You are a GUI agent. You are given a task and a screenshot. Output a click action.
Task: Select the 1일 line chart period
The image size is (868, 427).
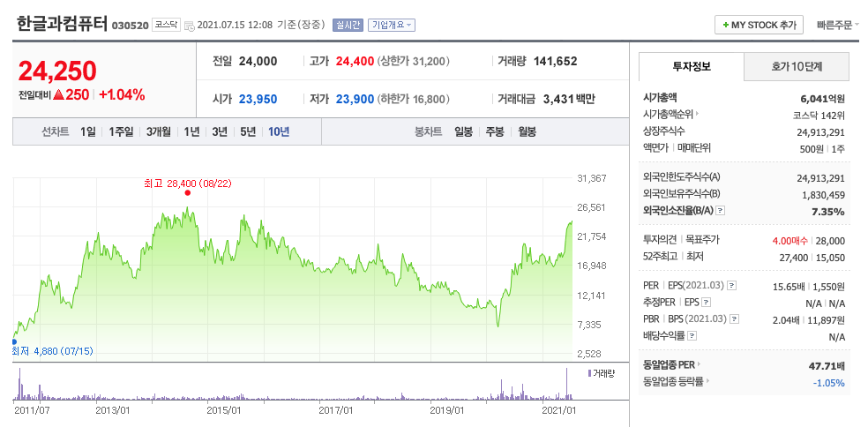(x=87, y=131)
